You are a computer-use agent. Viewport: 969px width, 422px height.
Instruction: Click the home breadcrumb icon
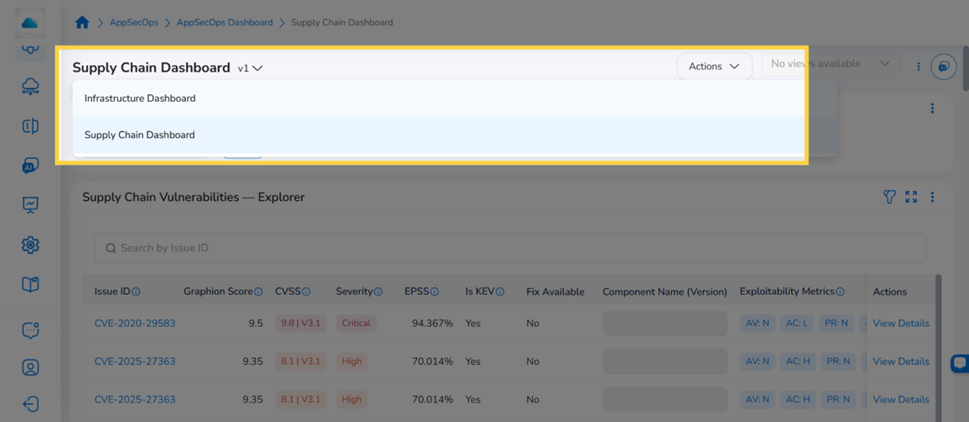[82, 22]
